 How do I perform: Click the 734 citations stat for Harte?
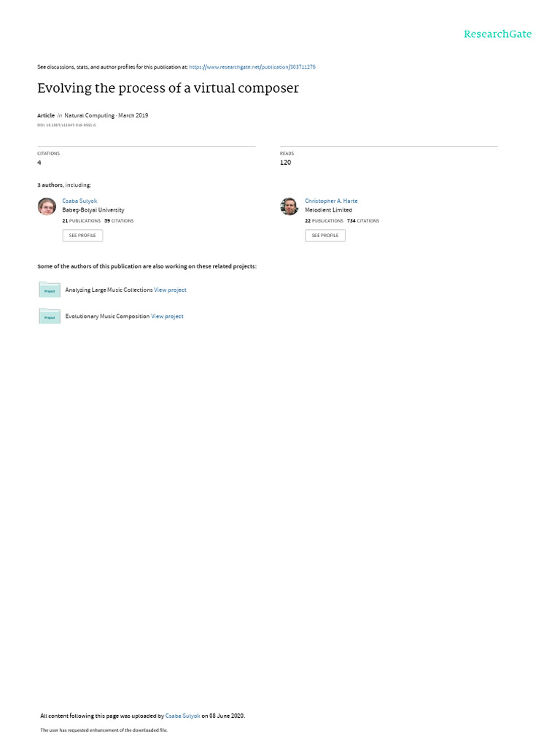point(363,221)
